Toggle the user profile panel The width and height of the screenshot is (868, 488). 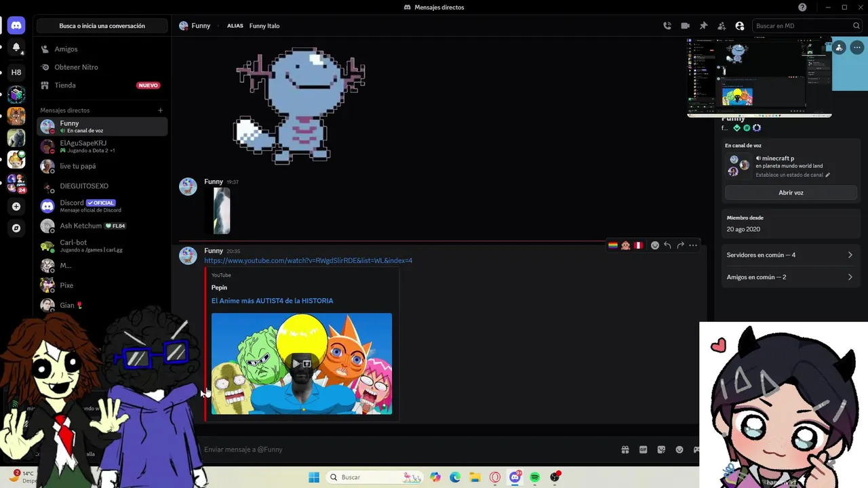point(740,26)
